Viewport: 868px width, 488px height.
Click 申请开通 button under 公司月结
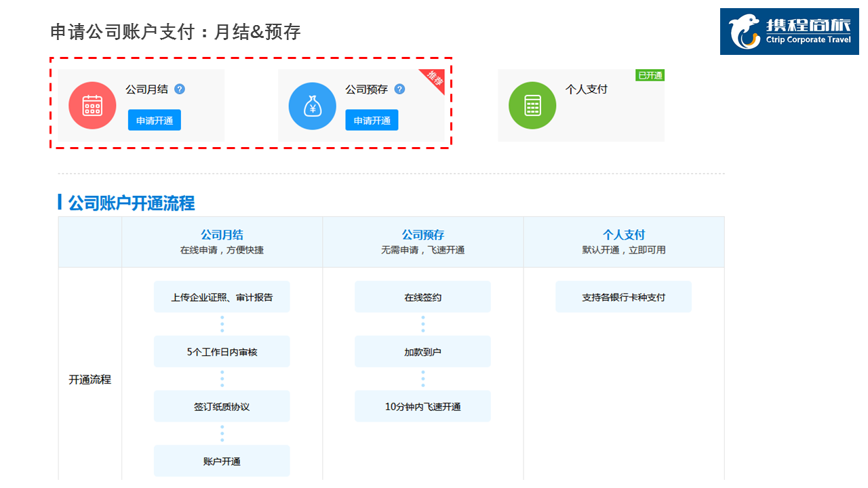[155, 121]
